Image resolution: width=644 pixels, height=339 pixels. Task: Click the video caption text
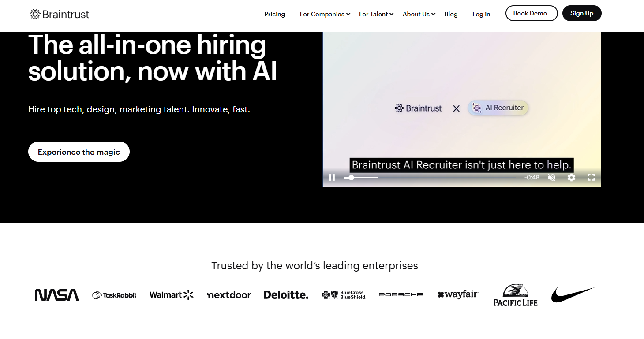(x=461, y=165)
